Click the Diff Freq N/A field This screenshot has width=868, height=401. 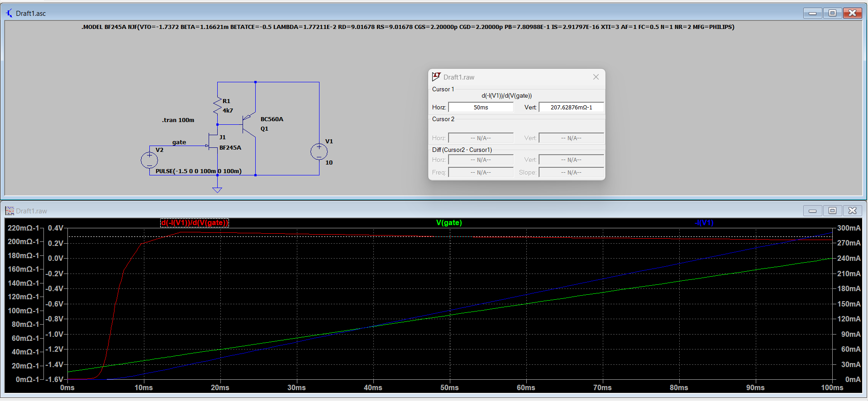point(481,172)
